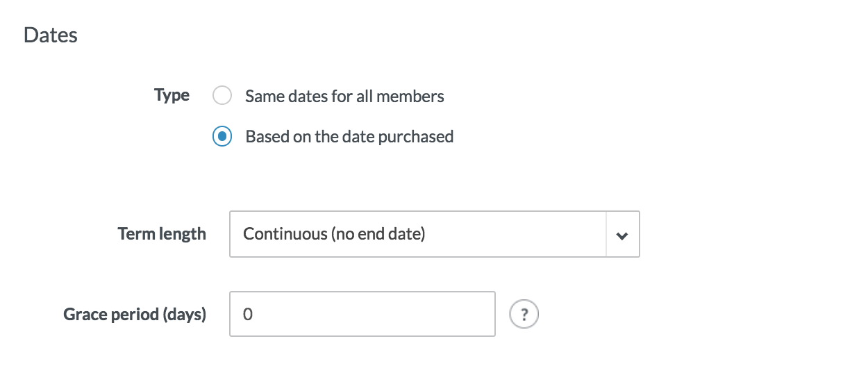Click the chevron icon in Term length
Viewport: 868px width, 382px height.
tap(622, 235)
